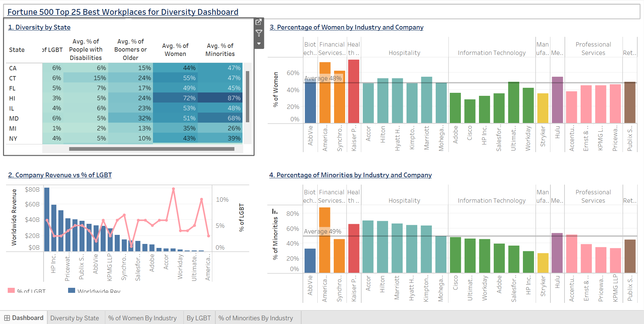Click the sort icon on the % of Minorities axis
The height and width of the screenshot is (324, 644).
click(x=275, y=211)
